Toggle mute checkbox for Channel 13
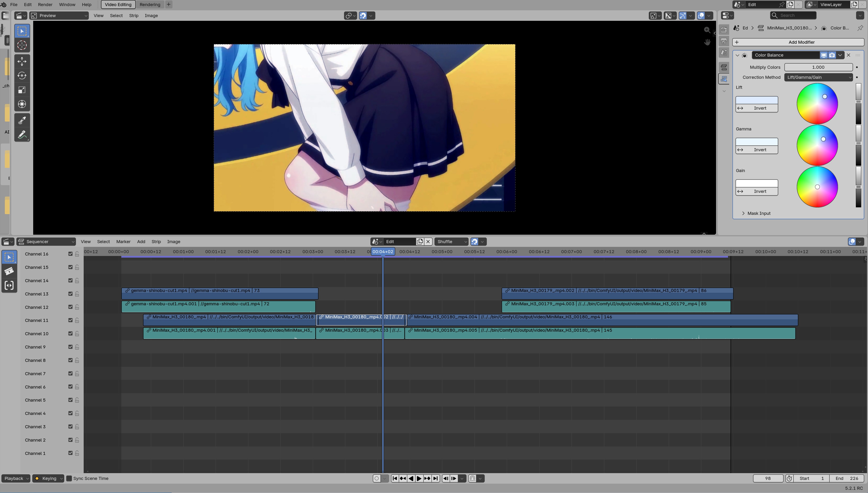Image resolution: width=868 pixels, height=493 pixels. pos(70,294)
